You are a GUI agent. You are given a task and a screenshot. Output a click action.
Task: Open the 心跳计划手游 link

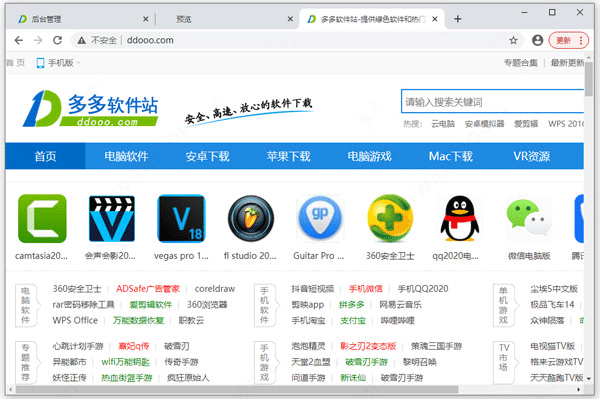[78, 346]
